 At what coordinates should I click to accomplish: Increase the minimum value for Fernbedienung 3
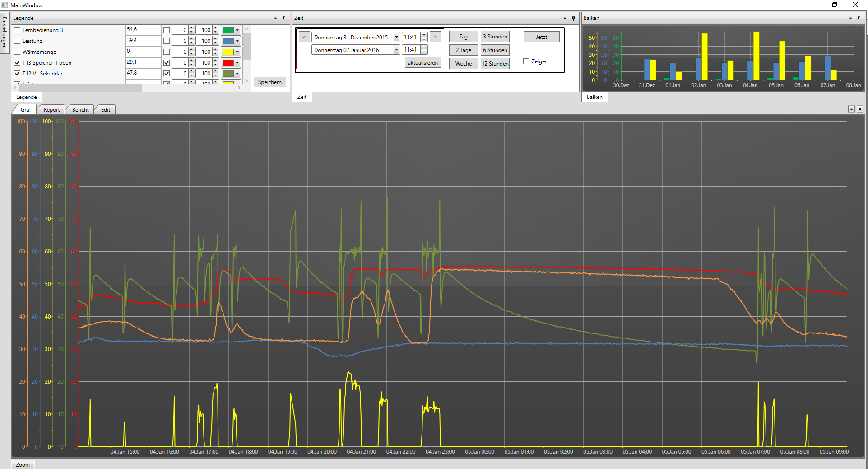[192, 28]
